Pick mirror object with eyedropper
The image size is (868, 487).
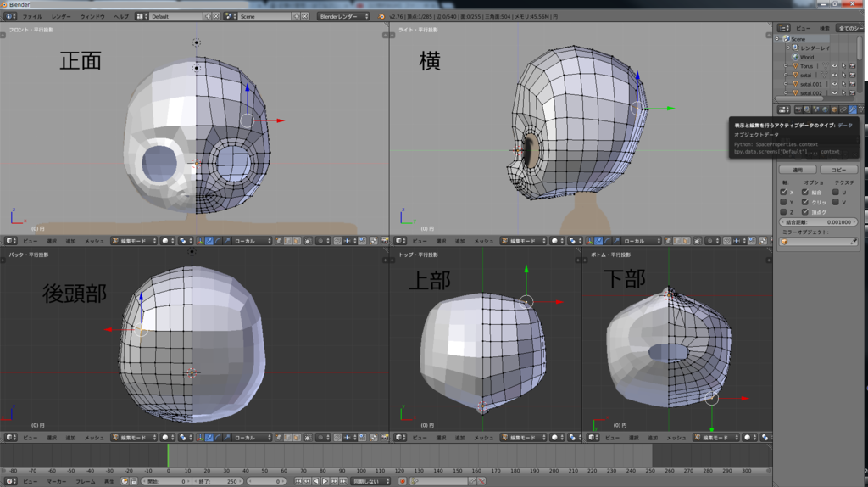tap(854, 242)
